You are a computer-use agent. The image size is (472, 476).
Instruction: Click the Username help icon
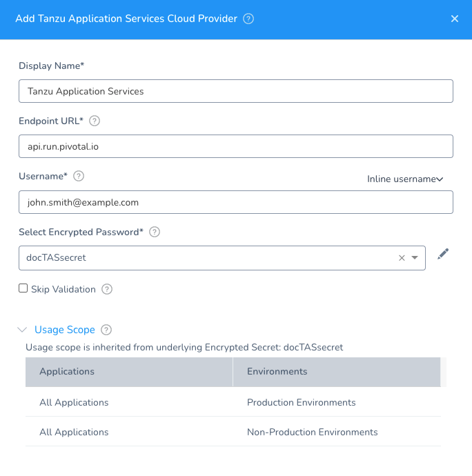point(79,176)
